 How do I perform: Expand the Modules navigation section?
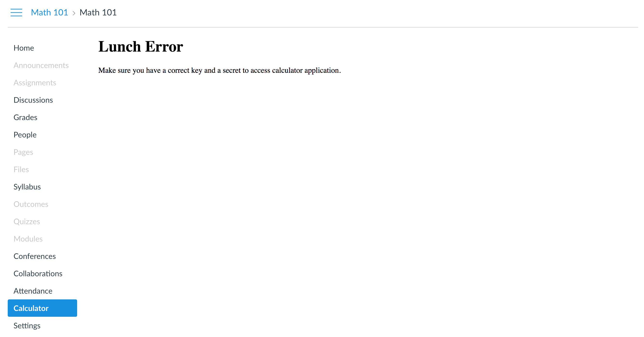(x=28, y=239)
